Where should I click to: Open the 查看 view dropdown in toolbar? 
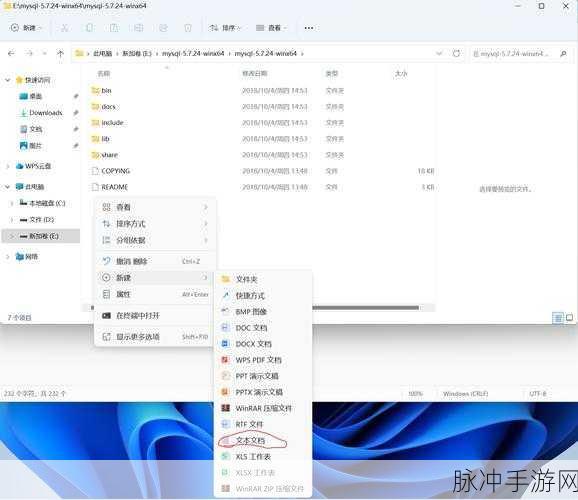pos(272,28)
